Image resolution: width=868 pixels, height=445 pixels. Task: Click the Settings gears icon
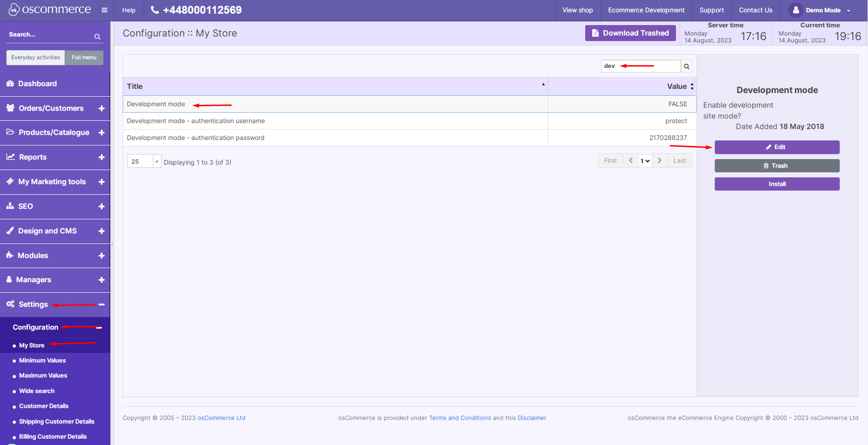coord(10,304)
